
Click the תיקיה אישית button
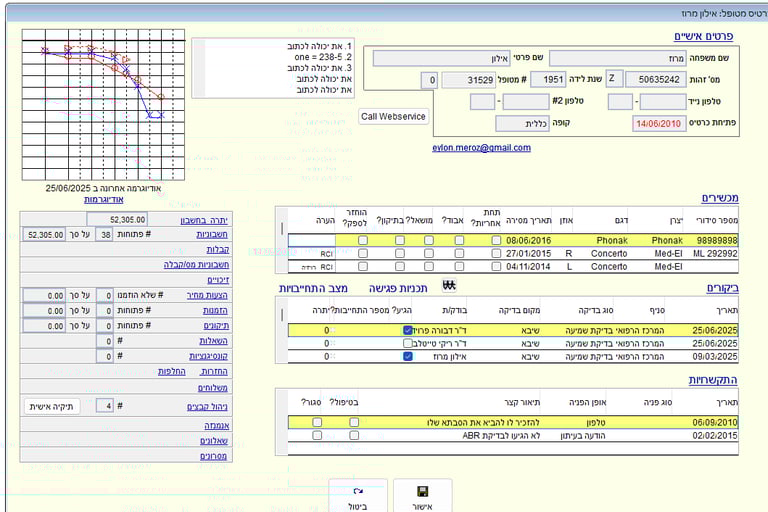[51, 407]
